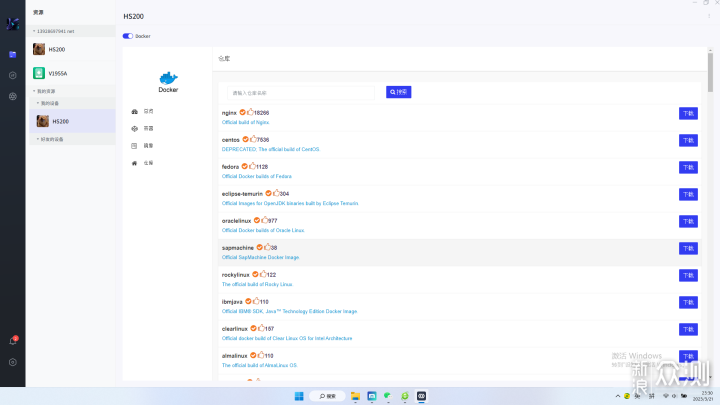Click the repository name 'eclipse-temurin'
Screen dimensions: 720x405
point(242,194)
